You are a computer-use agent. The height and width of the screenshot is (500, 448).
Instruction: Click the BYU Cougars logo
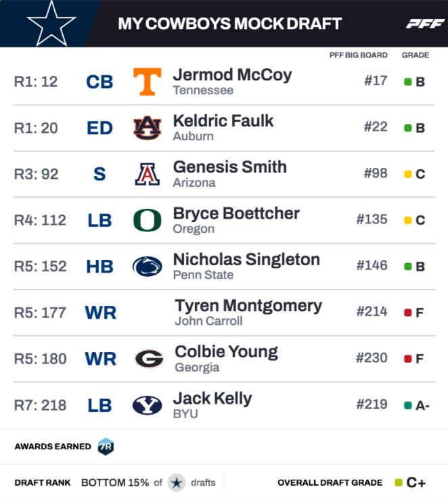(x=147, y=405)
